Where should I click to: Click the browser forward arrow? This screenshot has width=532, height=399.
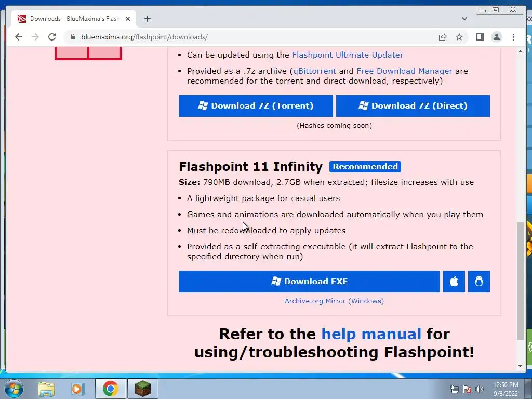click(x=35, y=37)
